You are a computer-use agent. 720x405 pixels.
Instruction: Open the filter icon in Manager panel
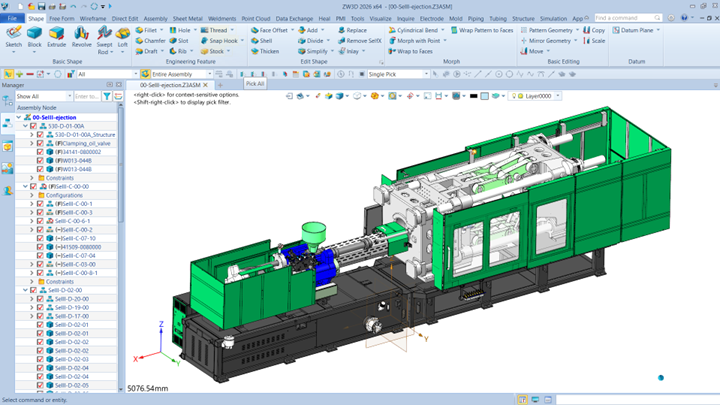click(109, 97)
